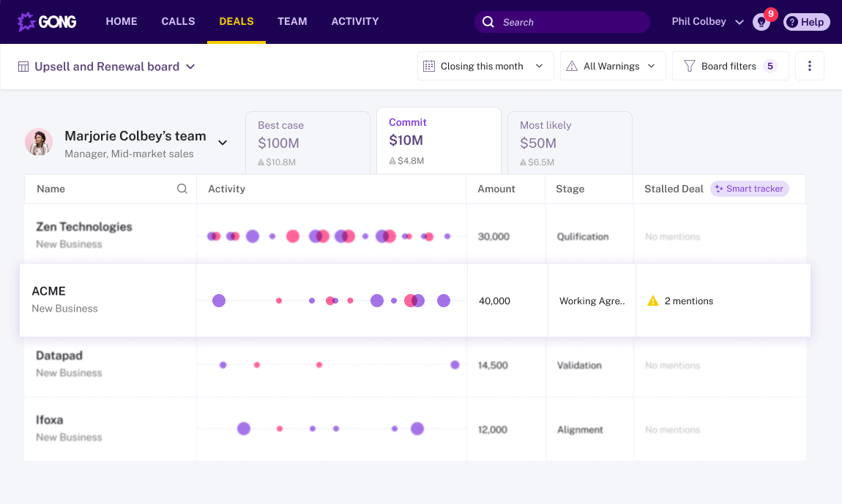Click the Alignment stage cell
The height and width of the screenshot is (504, 842).
coord(580,430)
